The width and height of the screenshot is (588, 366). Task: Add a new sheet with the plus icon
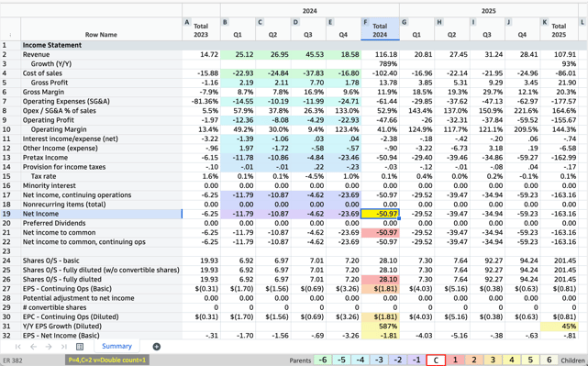[157, 347]
